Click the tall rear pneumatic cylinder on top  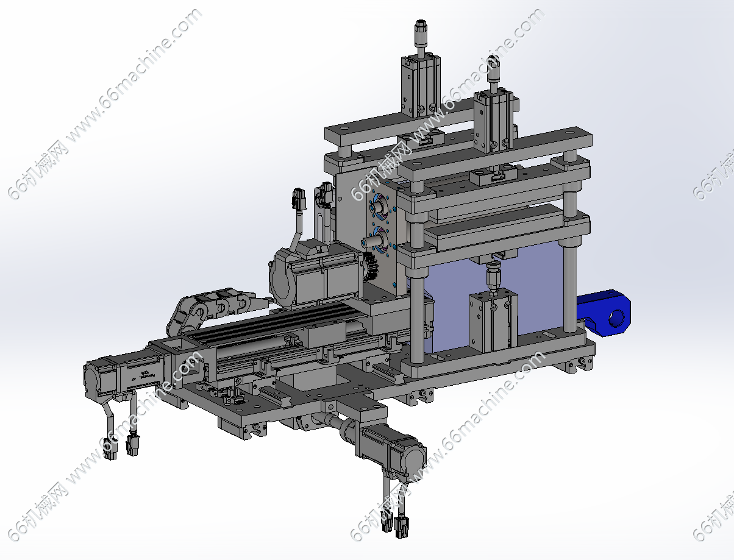pyautogui.click(x=419, y=84)
